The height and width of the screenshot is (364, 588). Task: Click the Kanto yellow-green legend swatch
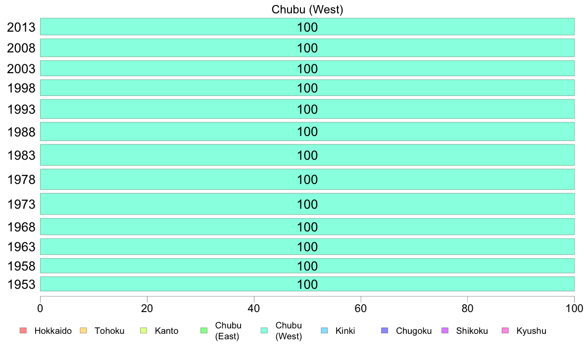coord(143,330)
